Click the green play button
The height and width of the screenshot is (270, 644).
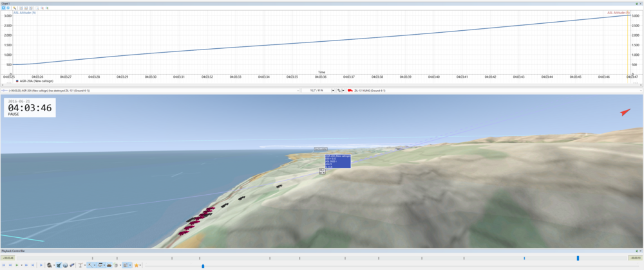click(x=17, y=265)
